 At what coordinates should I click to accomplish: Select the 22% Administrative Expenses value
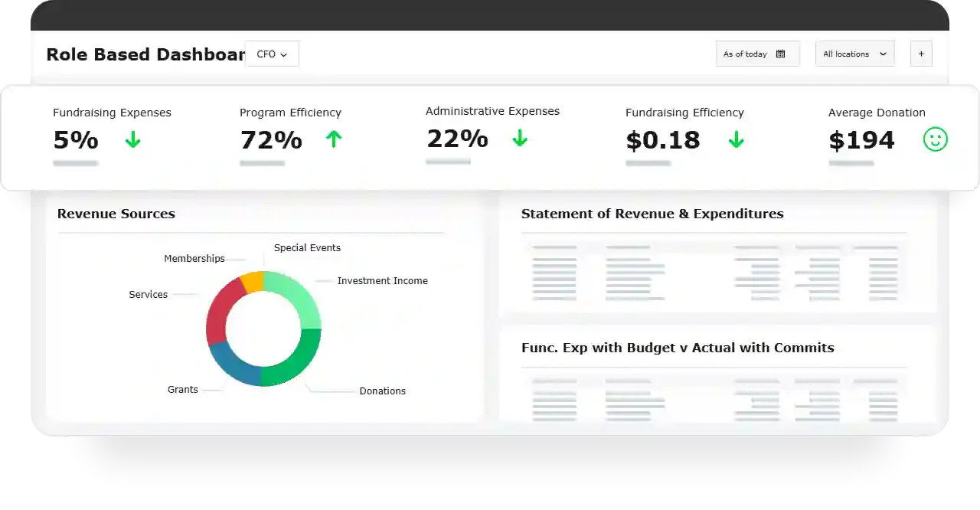(x=457, y=139)
